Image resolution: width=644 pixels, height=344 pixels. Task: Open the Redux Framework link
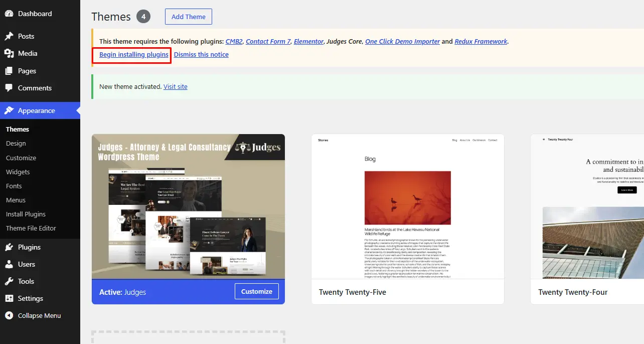click(x=481, y=42)
